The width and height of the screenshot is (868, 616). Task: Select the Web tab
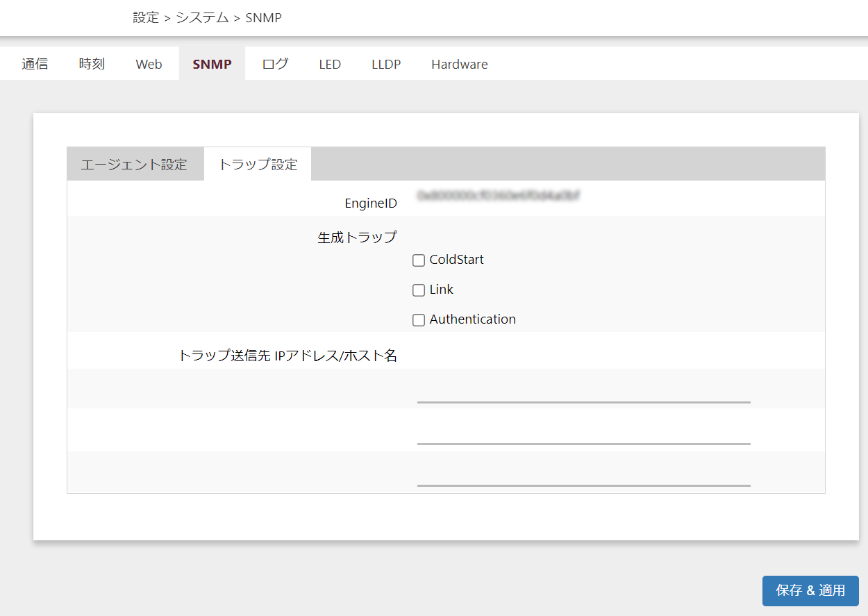149,65
